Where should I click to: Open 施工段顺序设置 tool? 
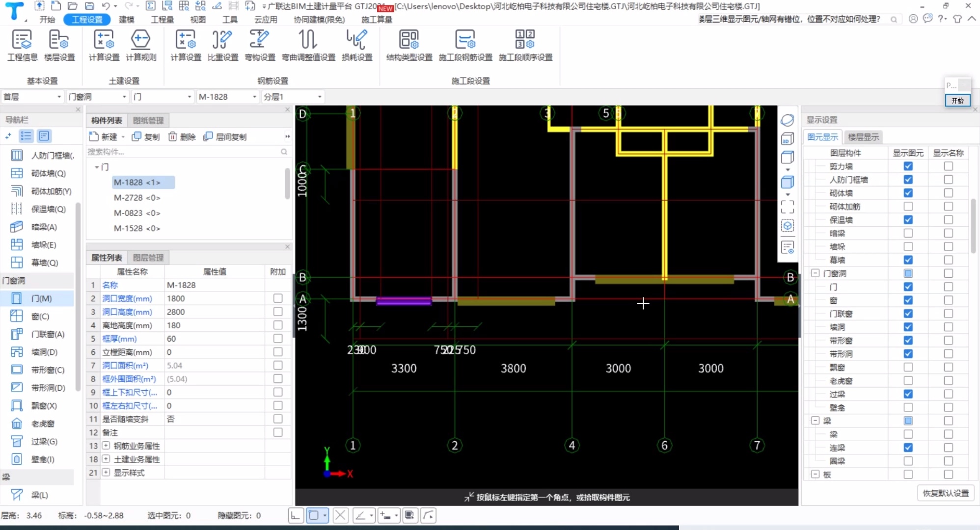tap(525, 46)
